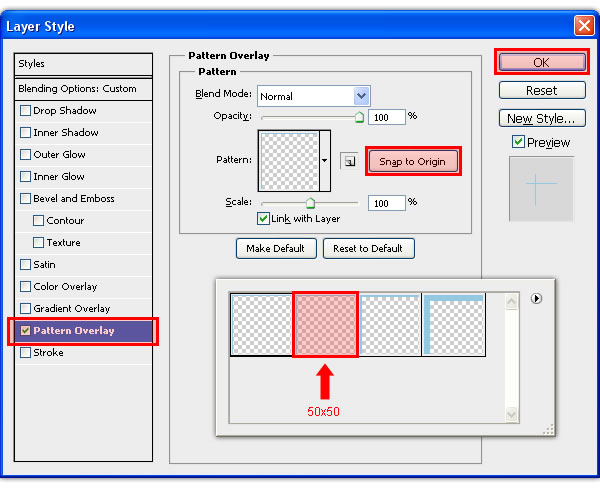This screenshot has width=600, height=498.
Task: Click the pattern list scroll down arrow
Action: tap(511, 414)
